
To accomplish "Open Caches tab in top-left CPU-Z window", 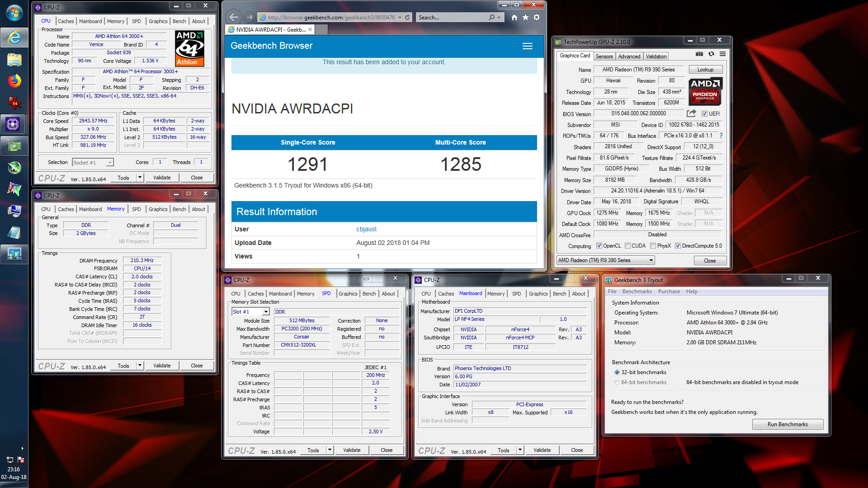I will click(x=66, y=21).
